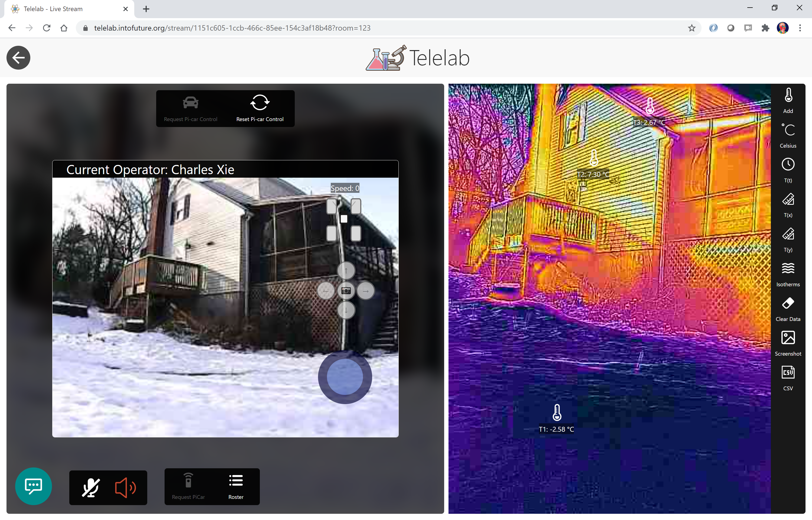Click the bottom-right car wheel indicator

pyautogui.click(x=356, y=233)
